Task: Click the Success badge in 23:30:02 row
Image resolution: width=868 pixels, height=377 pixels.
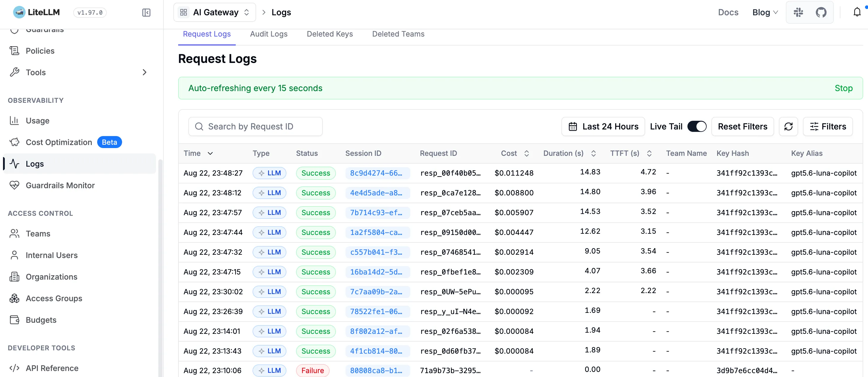Action: [x=316, y=292]
